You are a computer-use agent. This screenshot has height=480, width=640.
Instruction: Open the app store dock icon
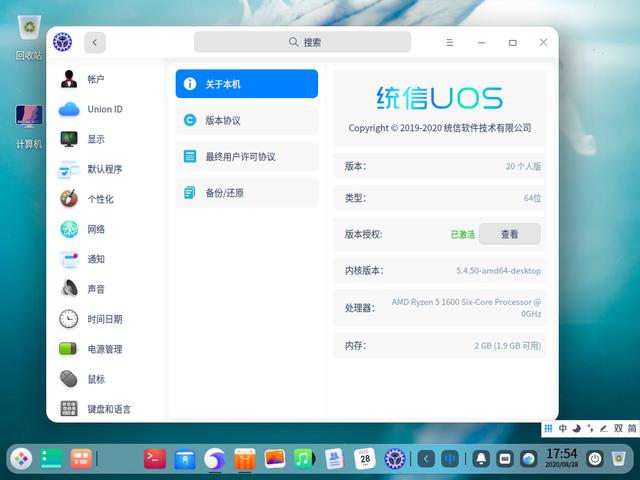point(245,459)
